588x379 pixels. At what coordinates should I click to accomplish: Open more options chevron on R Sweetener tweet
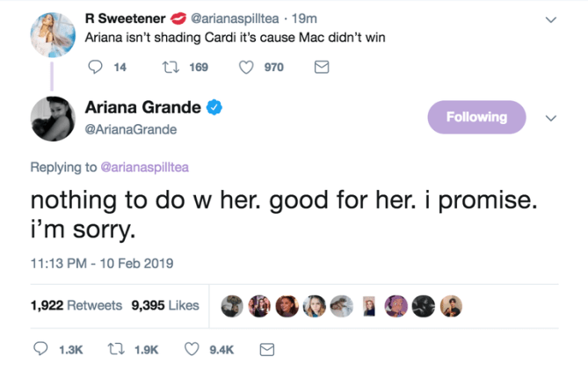pyautogui.click(x=551, y=19)
